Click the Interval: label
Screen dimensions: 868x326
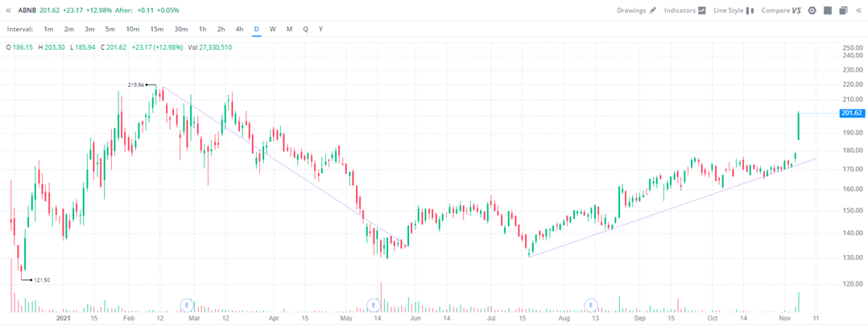click(20, 29)
